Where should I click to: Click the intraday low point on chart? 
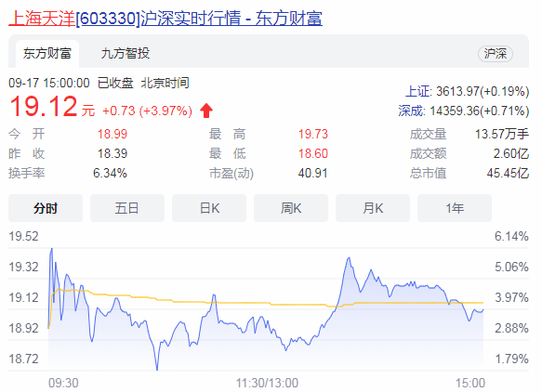click(x=157, y=369)
